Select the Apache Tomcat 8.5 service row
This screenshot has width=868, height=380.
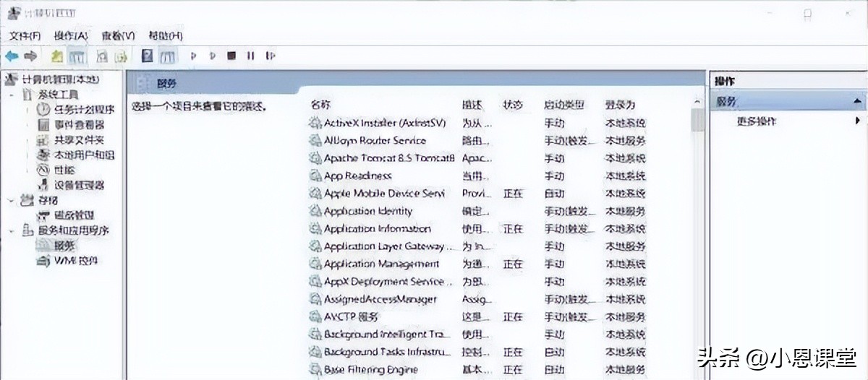(388, 158)
